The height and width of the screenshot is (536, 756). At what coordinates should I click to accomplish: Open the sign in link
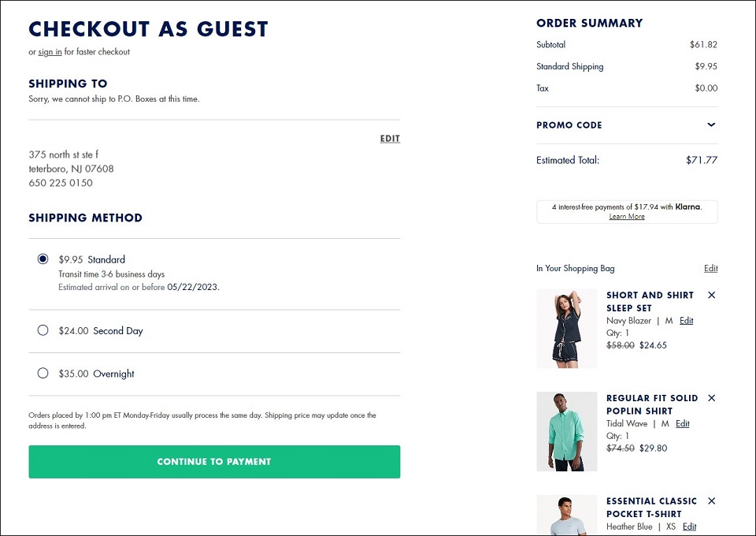tap(50, 51)
